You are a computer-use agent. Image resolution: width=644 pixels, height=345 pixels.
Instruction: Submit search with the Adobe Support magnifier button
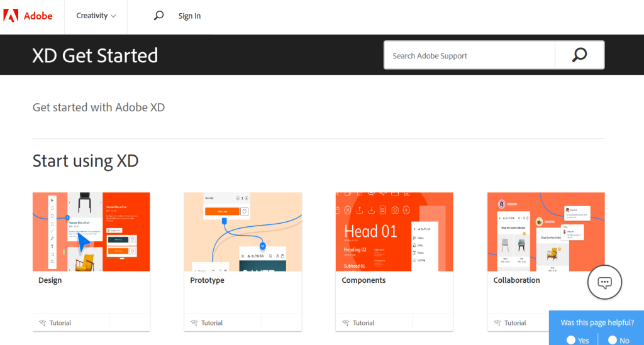point(579,55)
